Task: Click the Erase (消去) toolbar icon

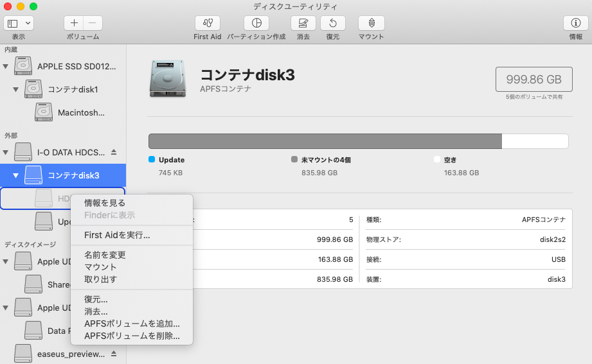Action: 303,22
